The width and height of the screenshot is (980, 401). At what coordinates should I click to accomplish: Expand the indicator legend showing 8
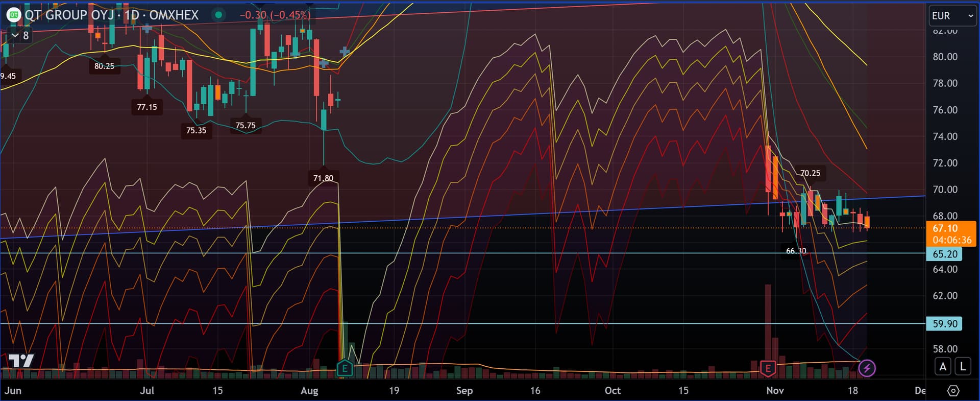(21, 36)
